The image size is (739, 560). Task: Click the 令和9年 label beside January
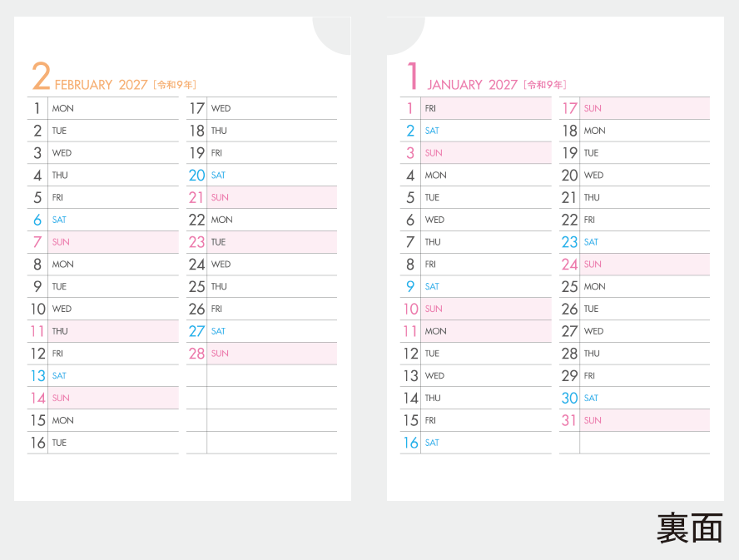(544, 85)
